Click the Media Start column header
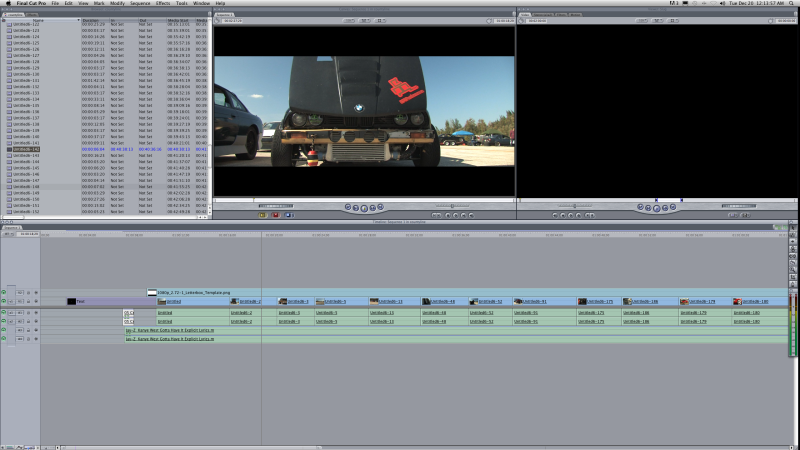The image size is (800, 450). coord(181,20)
